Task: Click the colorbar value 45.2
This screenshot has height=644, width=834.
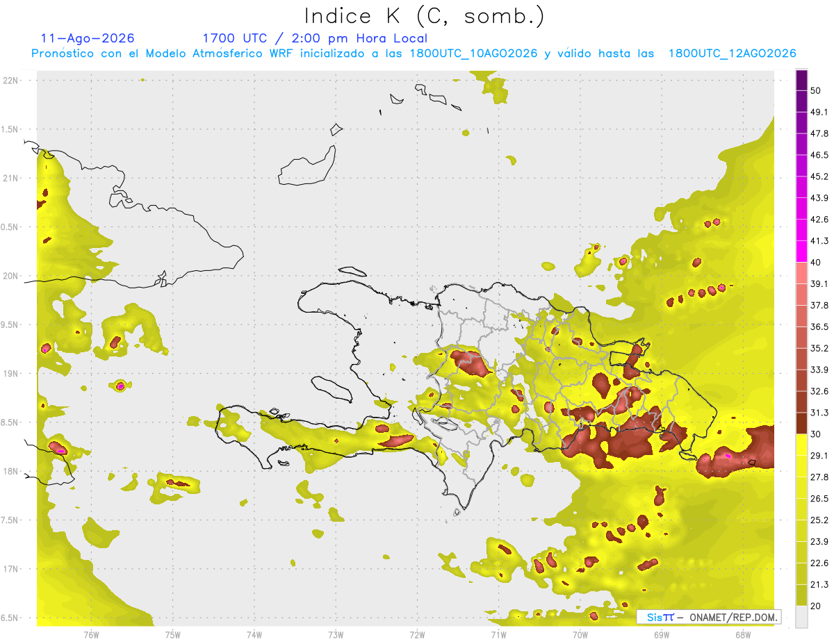Action: pyautogui.click(x=819, y=176)
